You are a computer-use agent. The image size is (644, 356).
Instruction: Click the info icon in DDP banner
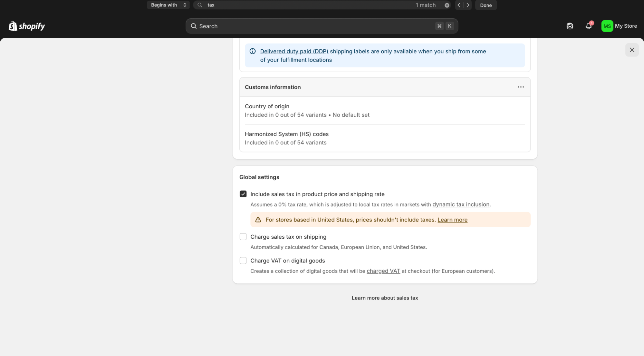253,51
